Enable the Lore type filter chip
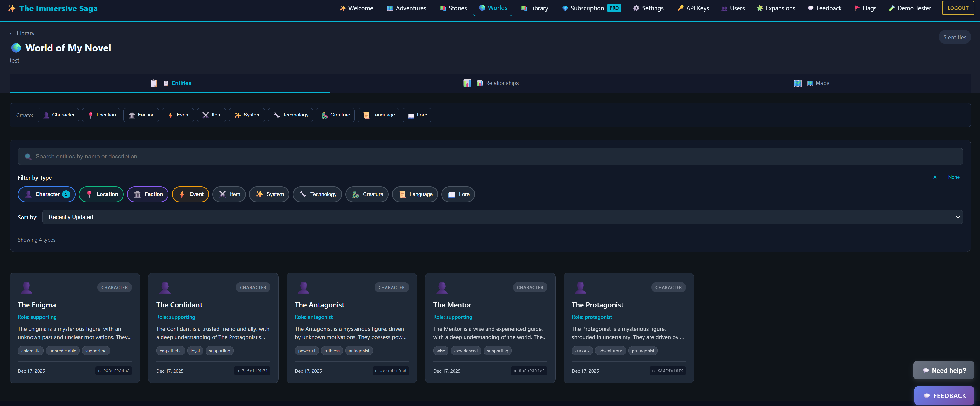 coord(458,195)
